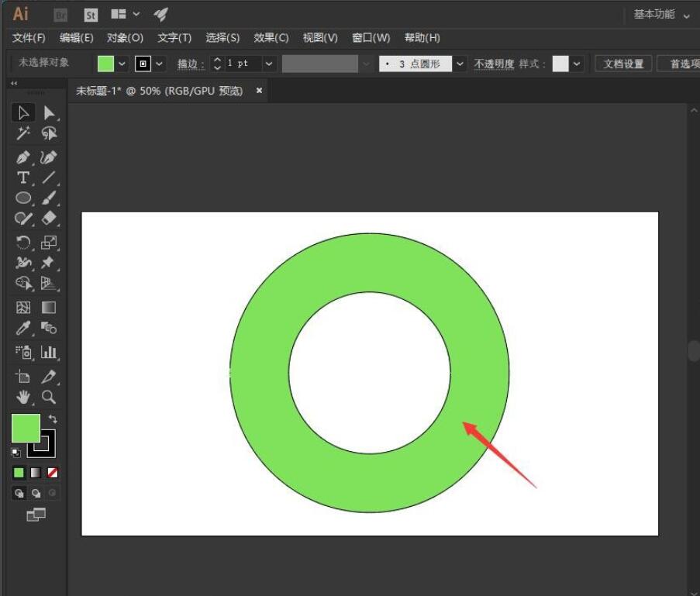
Task: Close the 未标题-1 document tab
Action: pyautogui.click(x=259, y=91)
